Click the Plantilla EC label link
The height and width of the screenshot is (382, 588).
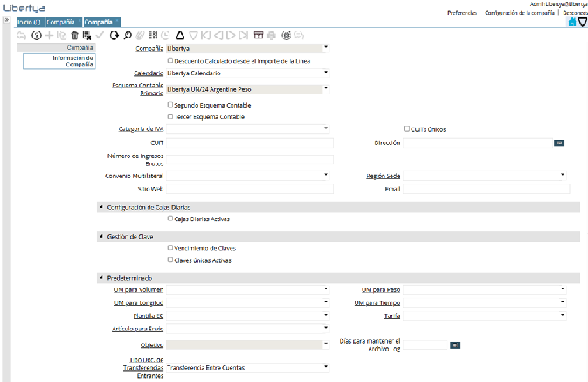click(149, 316)
